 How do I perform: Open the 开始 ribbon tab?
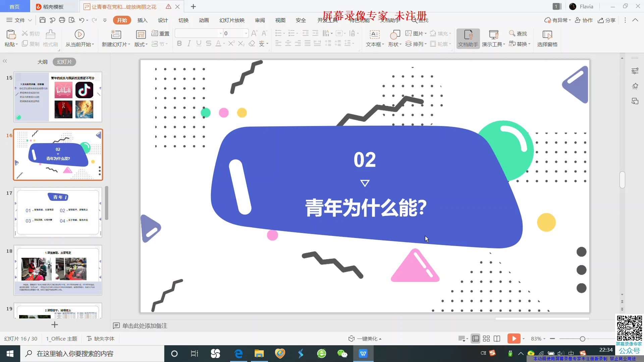pos(122,20)
